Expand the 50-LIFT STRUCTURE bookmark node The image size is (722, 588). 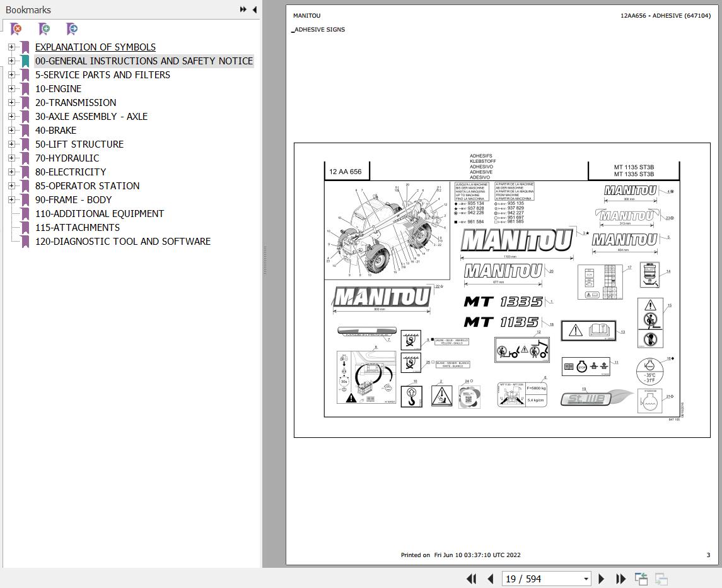click(11, 144)
